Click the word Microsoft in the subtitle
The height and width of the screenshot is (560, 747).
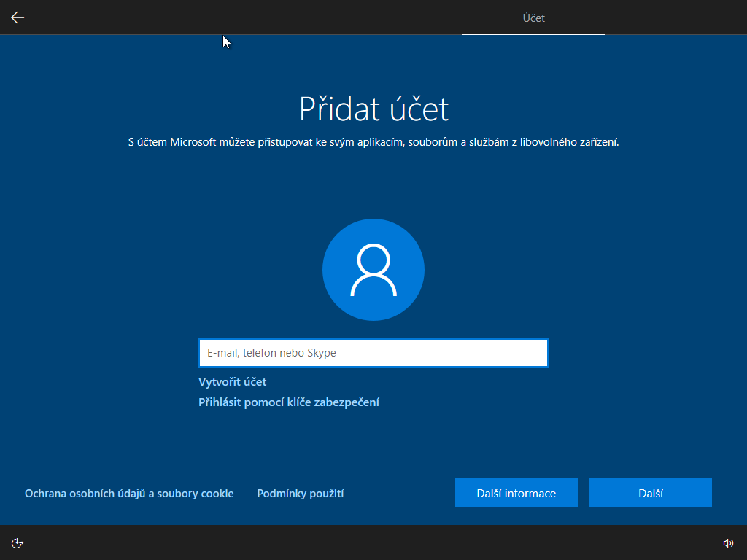pos(193,143)
